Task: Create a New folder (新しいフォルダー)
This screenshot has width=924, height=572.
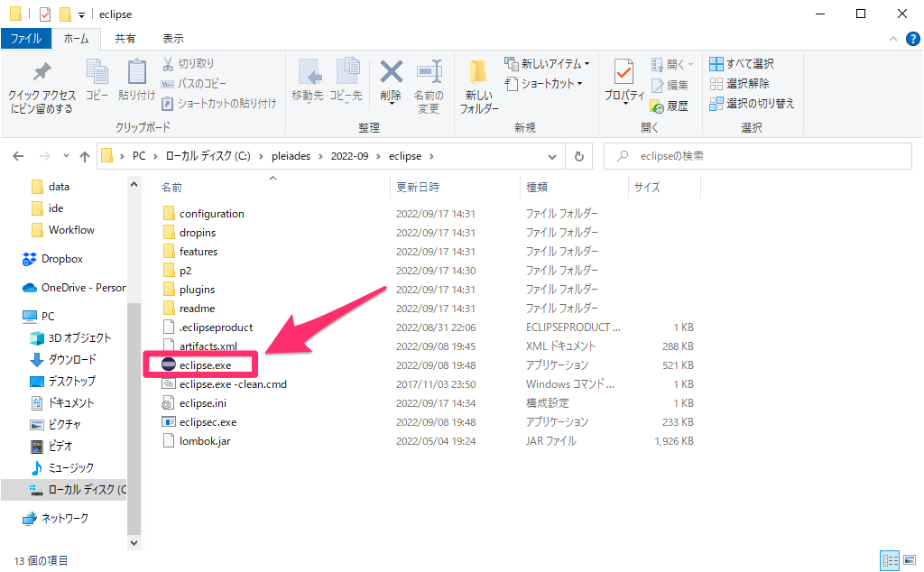Action: point(479,87)
